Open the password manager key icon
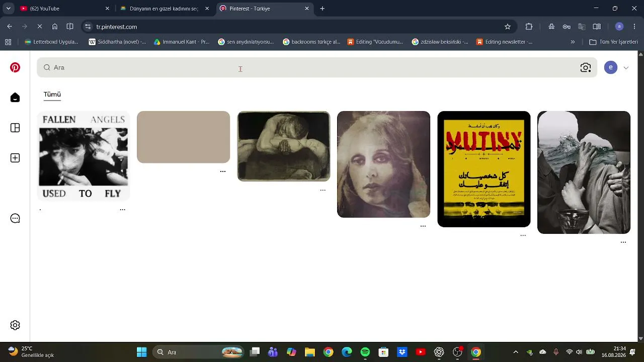 (567, 27)
